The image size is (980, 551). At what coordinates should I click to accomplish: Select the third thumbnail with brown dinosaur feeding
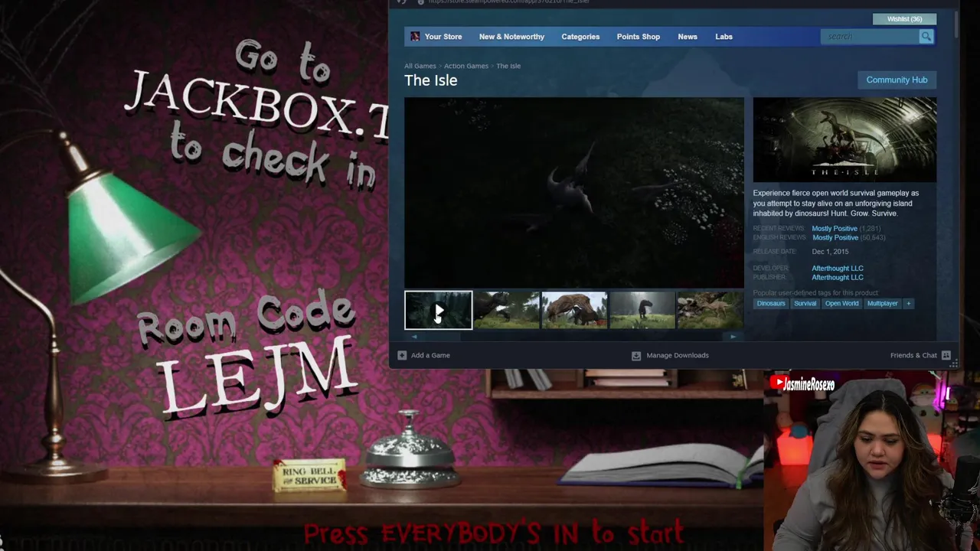coord(574,310)
